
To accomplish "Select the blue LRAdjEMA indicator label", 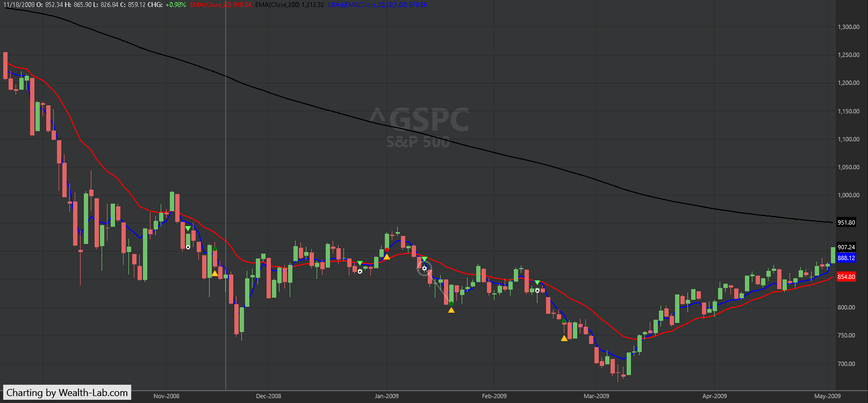I will point(377,5).
